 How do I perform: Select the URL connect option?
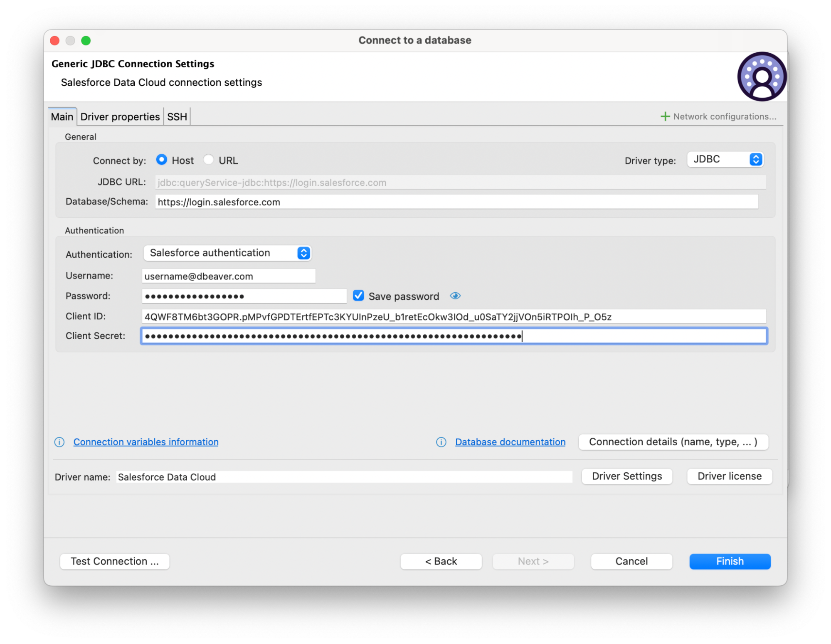pyautogui.click(x=209, y=160)
